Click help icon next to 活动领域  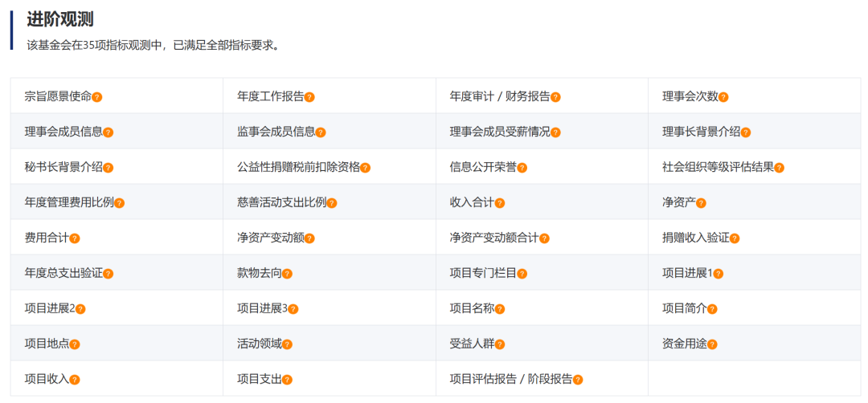pyautogui.click(x=287, y=345)
